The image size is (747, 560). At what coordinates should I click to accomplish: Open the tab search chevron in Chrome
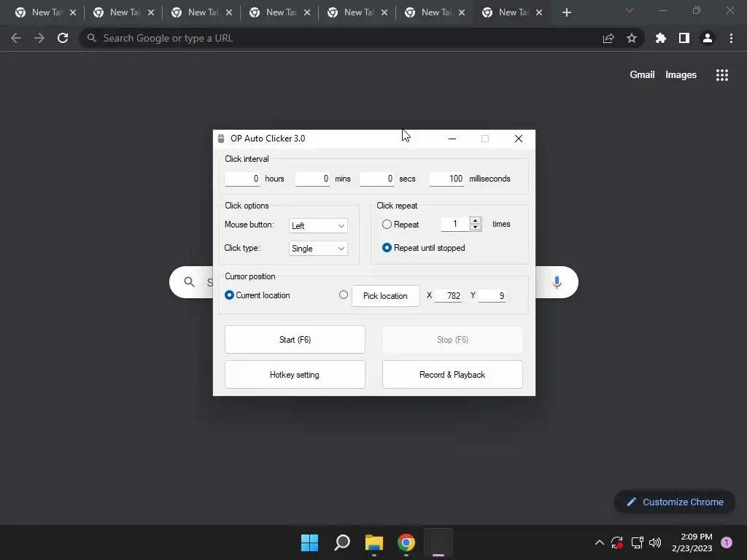[x=630, y=10]
